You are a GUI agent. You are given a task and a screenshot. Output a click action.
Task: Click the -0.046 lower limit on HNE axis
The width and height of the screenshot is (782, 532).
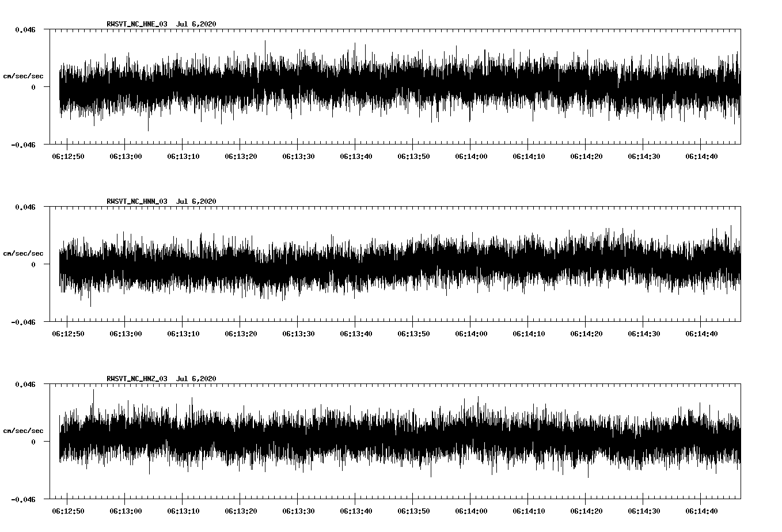23,145
